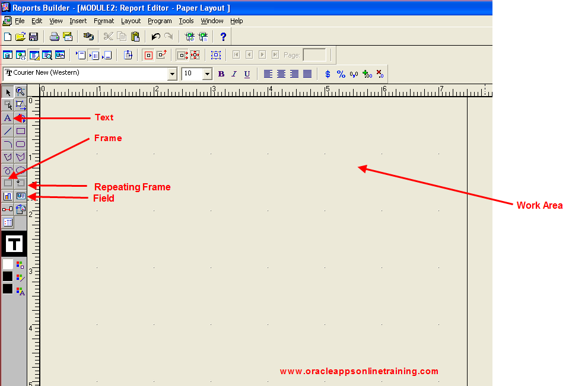Screen dimensions: 588x386
Task: Click the Print icon
Action: 55,36
